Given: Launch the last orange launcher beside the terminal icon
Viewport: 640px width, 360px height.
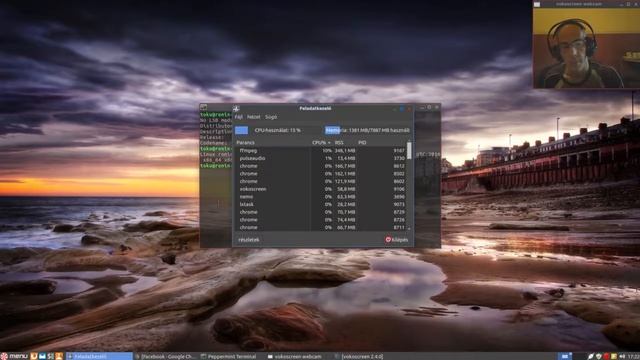Looking at the screenshot, I should pos(59,356).
